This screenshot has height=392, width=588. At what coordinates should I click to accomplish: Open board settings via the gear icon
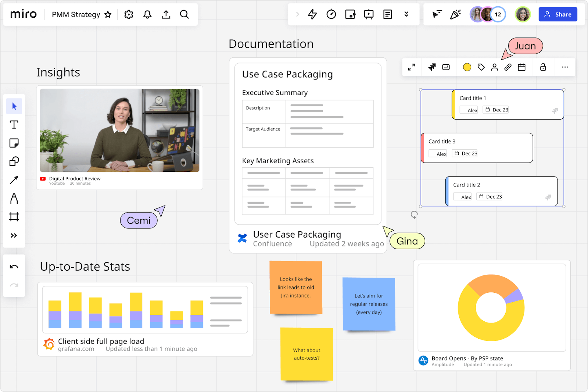click(x=129, y=14)
